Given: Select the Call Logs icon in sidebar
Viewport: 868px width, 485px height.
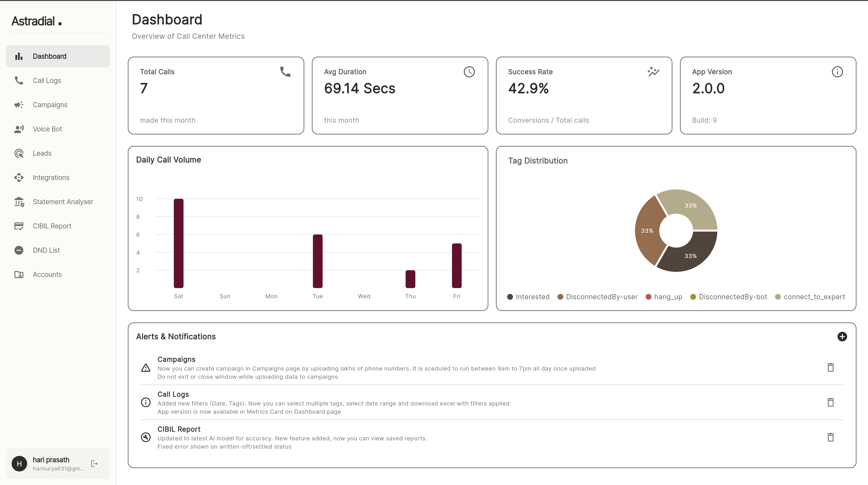Looking at the screenshot, I should coord(19,80).
